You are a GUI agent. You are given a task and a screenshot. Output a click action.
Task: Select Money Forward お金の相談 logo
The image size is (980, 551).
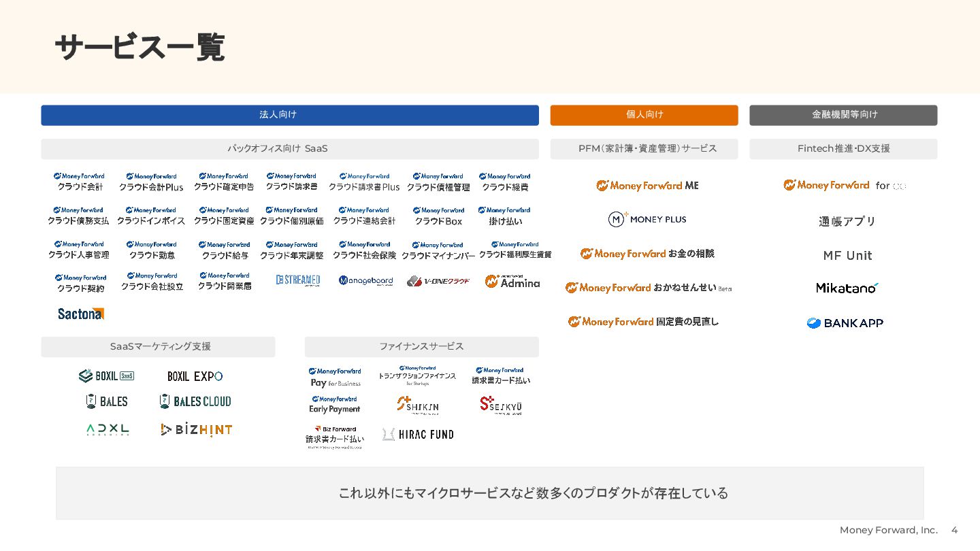click(647, 254)
